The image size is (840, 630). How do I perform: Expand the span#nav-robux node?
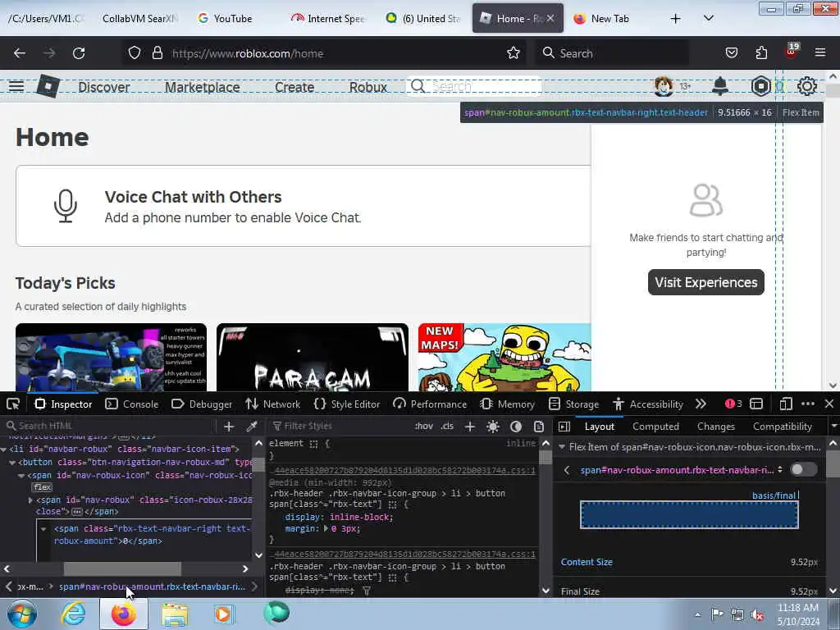point(30,500)
